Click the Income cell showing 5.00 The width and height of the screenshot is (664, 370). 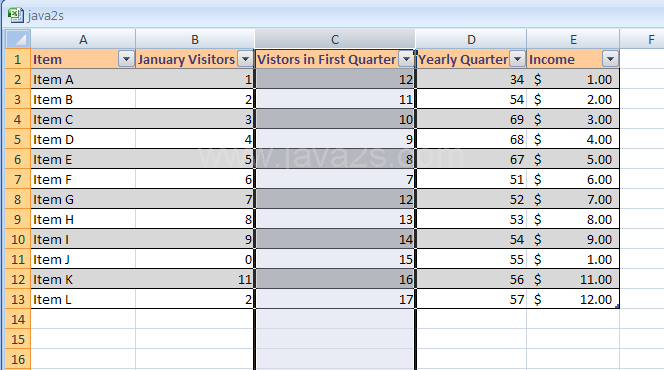pyautogui.click(x=573, y=159)
